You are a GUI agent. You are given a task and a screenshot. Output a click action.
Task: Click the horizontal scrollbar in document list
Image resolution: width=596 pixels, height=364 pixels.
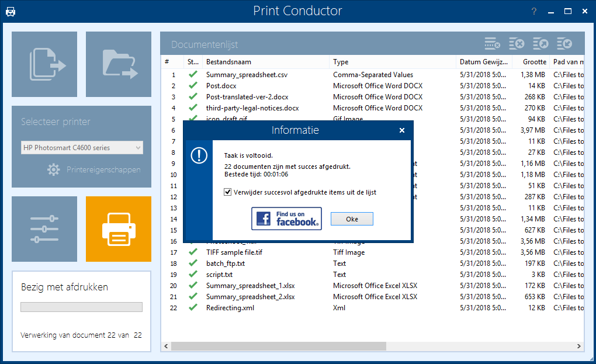coord(279,346)
